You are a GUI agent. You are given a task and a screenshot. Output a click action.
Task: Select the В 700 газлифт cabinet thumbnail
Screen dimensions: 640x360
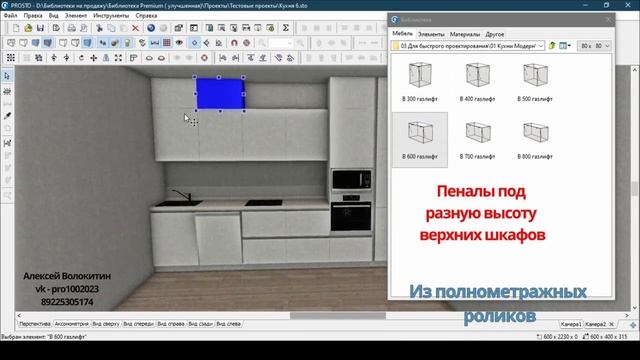(x=477, y=140)
